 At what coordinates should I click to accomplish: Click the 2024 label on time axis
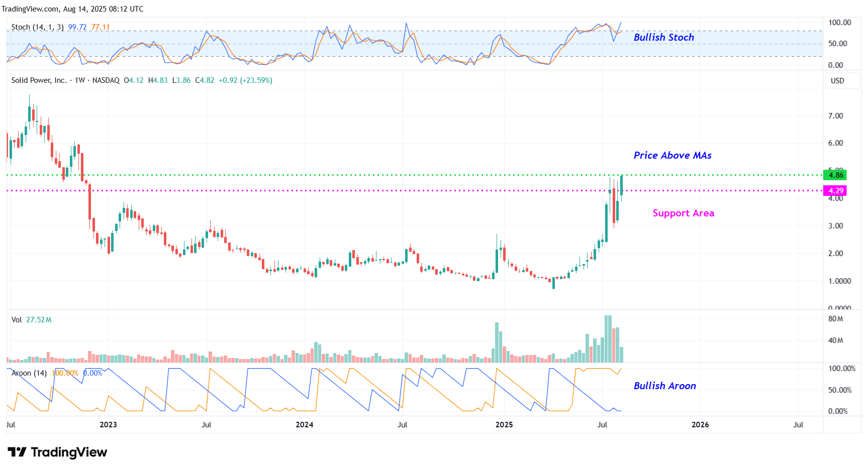[304, 425]
